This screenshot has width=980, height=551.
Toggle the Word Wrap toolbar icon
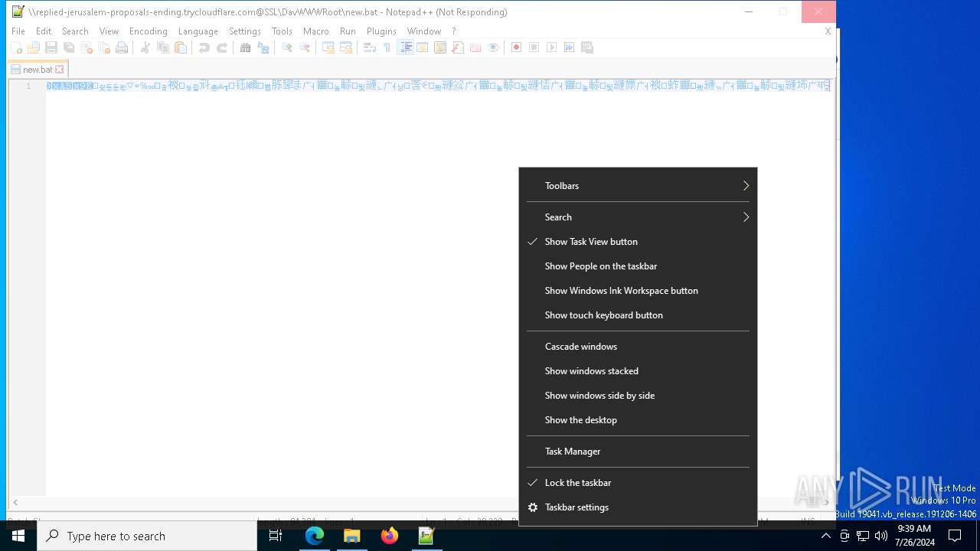[x=370, y=47]
